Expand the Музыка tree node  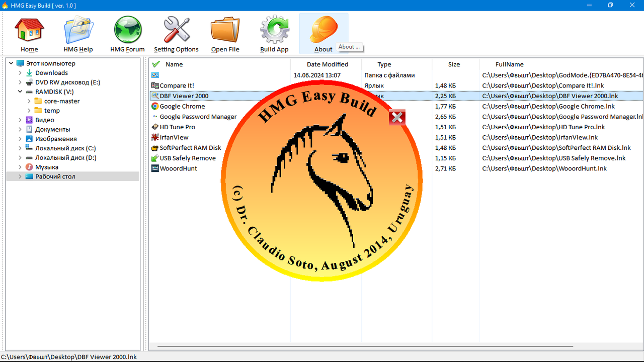click(20, 167)
